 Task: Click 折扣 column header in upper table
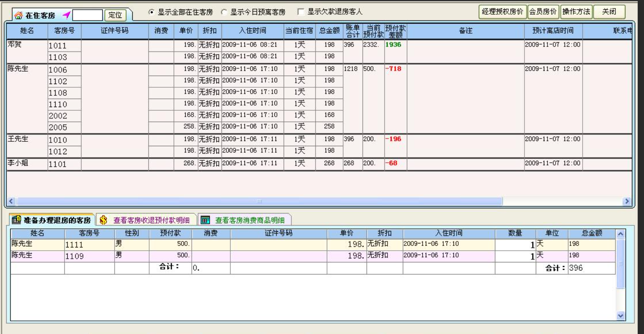(209, 31)
